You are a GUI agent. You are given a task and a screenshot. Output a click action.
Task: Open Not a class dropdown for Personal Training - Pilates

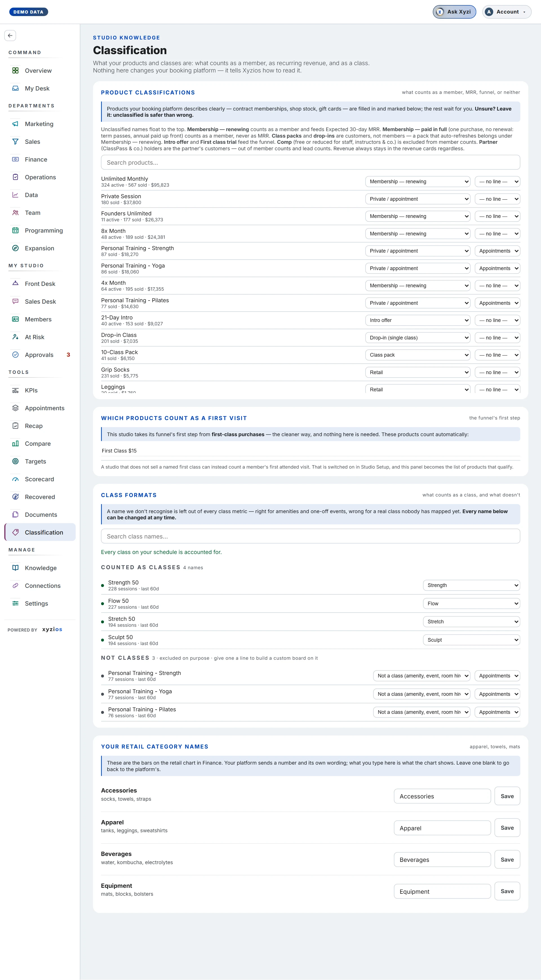[x=422, y=712]
